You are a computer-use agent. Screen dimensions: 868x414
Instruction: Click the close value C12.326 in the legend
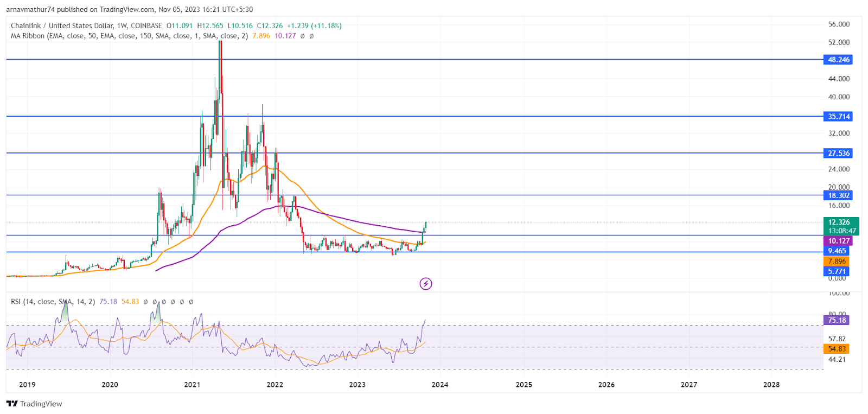270,26
